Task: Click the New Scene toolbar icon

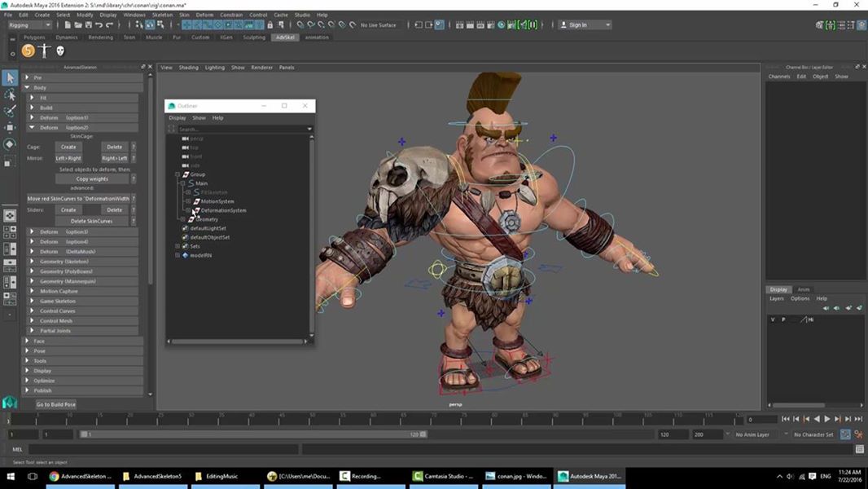Action: point(68,25)
